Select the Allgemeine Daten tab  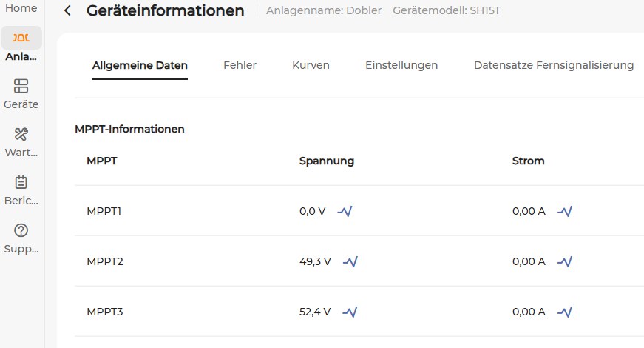[x=140, y=65]
